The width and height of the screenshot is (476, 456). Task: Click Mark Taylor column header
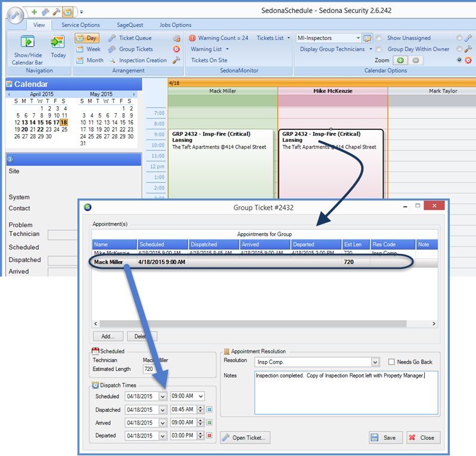pos(443,91)
